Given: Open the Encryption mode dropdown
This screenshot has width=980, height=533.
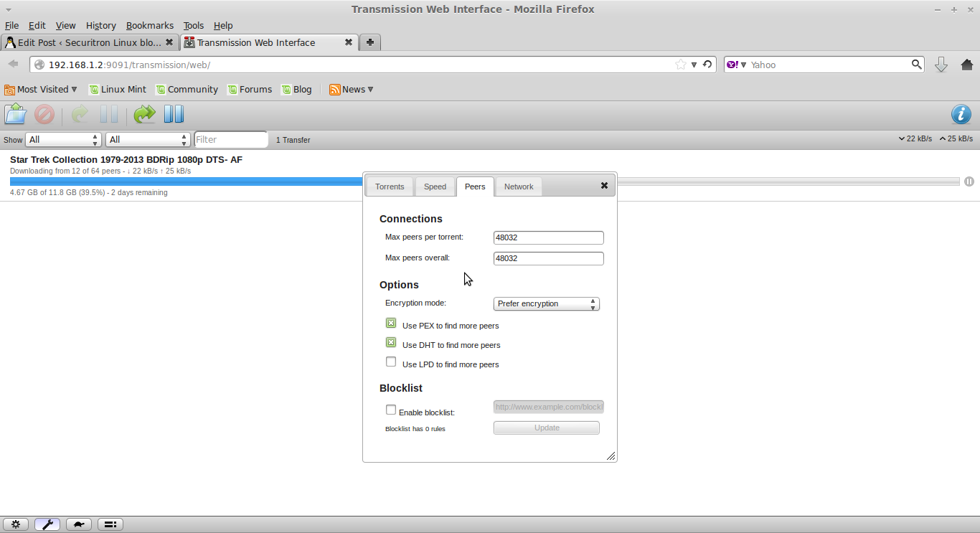Looking at the screenshot, I should [547, 303].
